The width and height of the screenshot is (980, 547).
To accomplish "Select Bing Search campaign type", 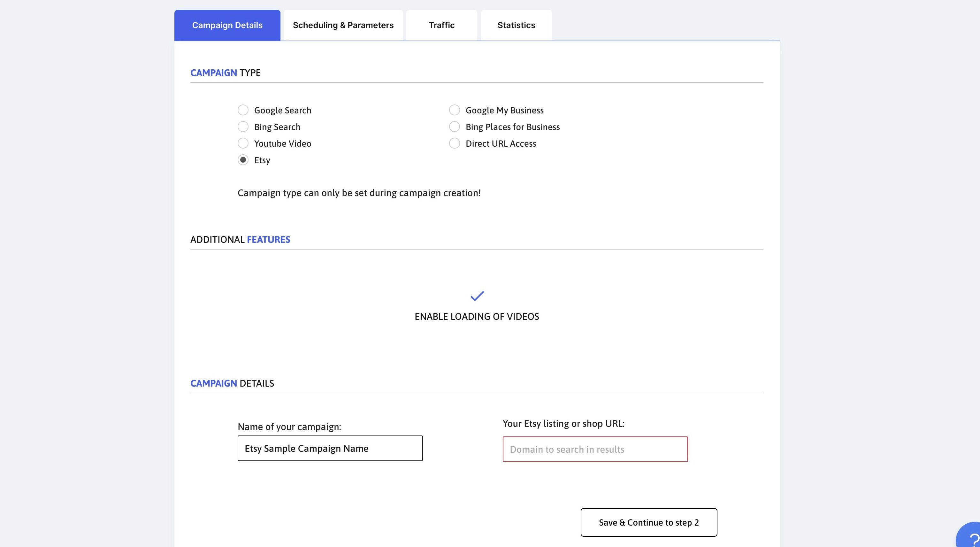I will [x=243, y=127].
